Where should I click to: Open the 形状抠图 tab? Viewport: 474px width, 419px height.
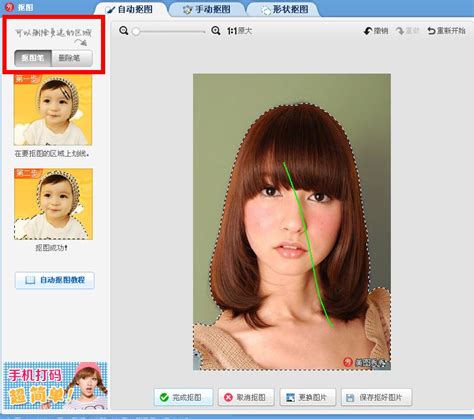point(284,9)
